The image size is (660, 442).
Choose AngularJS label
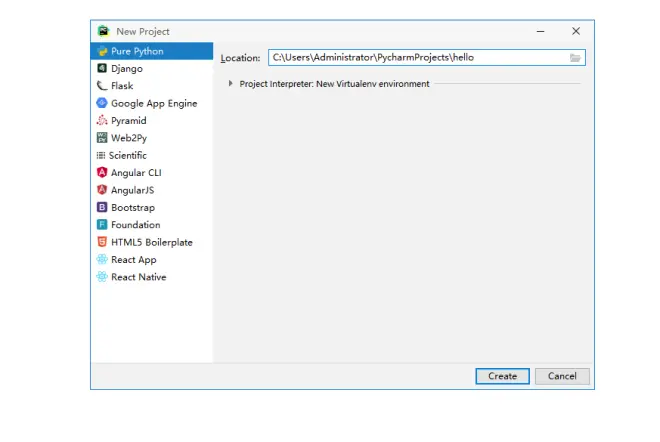[133, 190]
